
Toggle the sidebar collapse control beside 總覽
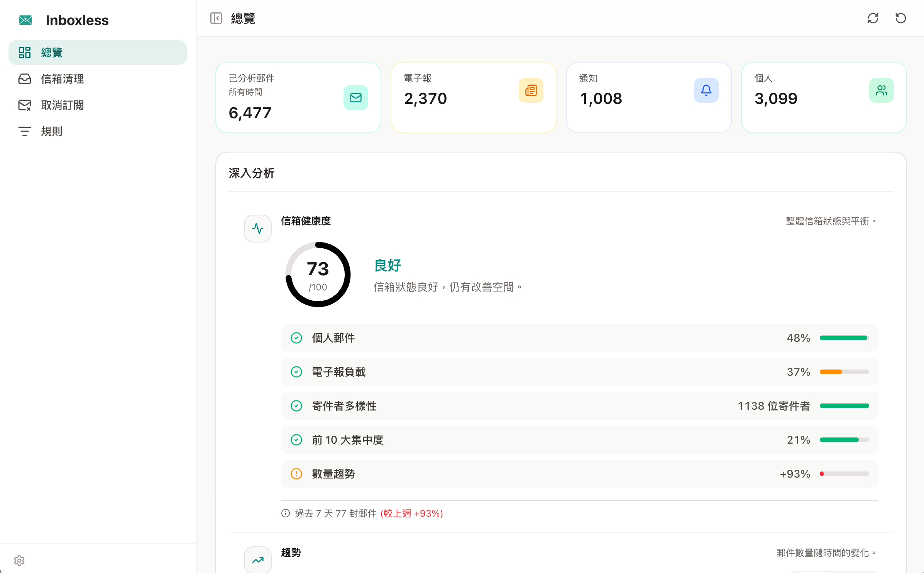[216, 18]
